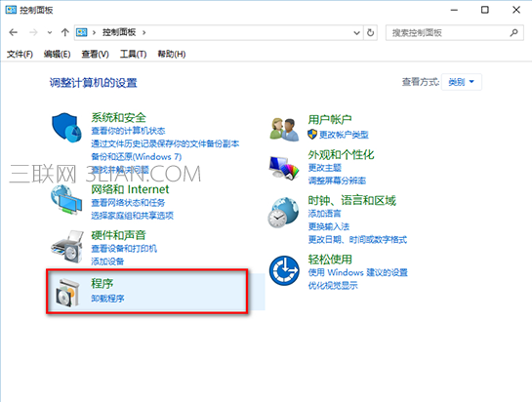The height and width of the screenshot is (402, 532).
Task: Click 添加语言 link
Action: [324, 214]
